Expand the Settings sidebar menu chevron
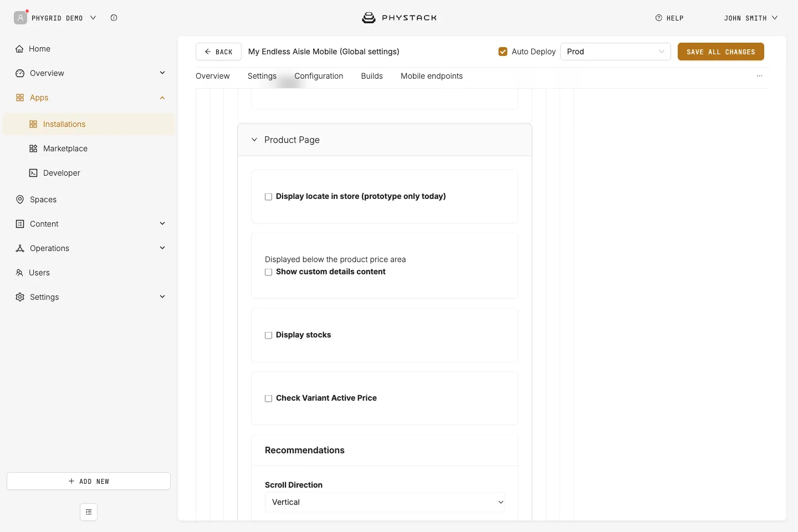Viewport: 798px width, 532px height. (x=162, y=297)
